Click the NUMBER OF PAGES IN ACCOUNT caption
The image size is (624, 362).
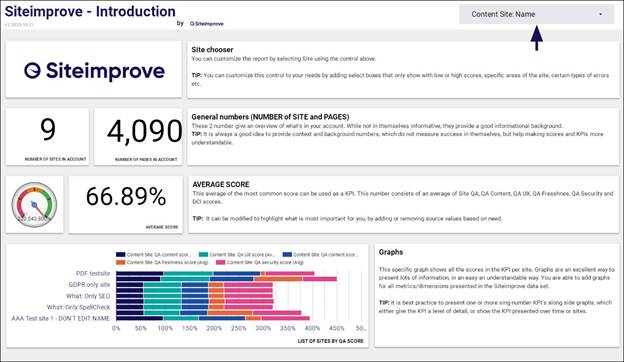146,159
